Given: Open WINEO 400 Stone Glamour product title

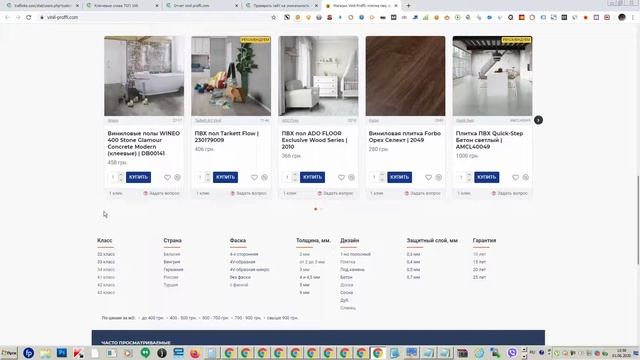Looking at the screenshot, I should pos(143,143).
